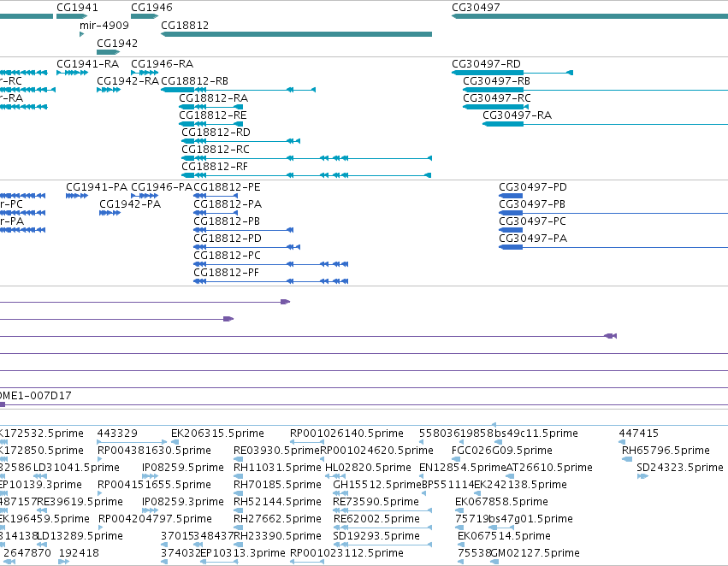This screenshot has height=566, width=728.
Task: Select transcript CG30497-RB
Action: pos(496,80)
